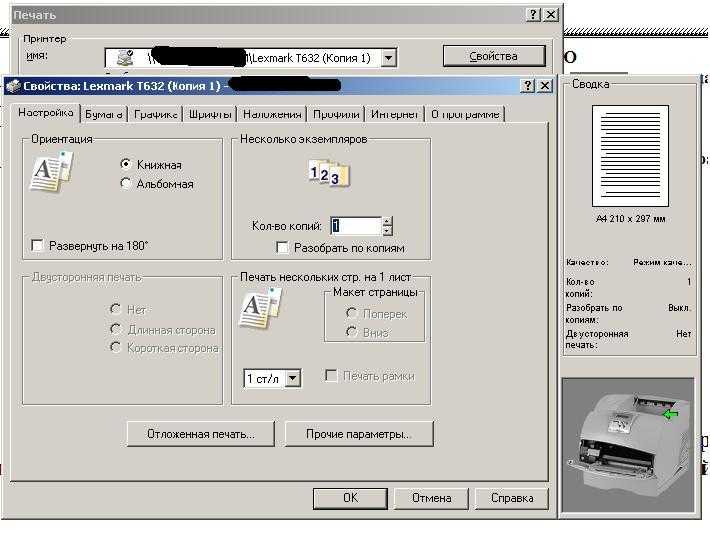
Task: Select the Альбомная orientation radio button
Action: point(126,183)
